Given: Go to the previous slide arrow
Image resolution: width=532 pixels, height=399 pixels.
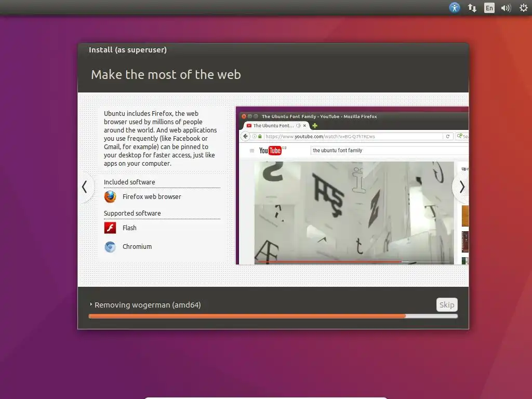Looking at the screenshot, I should 85,187.
